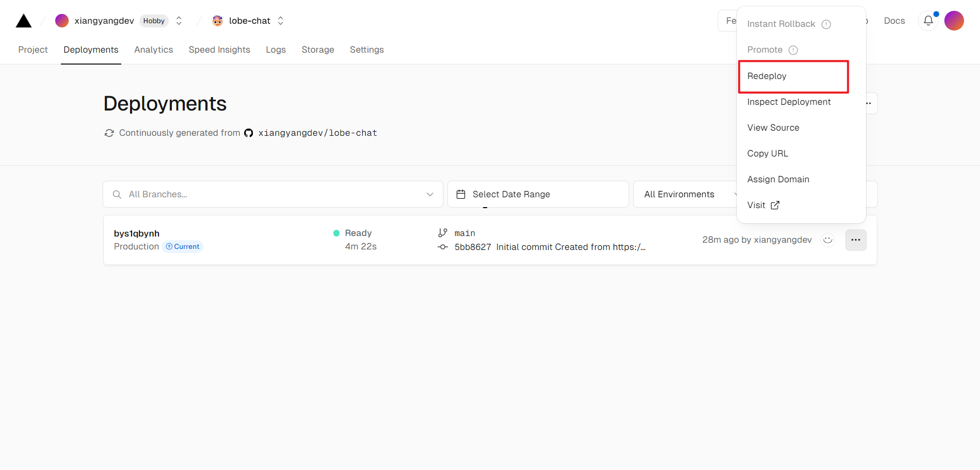
Task: Click the Ready status text
Action: coord(358,233)
